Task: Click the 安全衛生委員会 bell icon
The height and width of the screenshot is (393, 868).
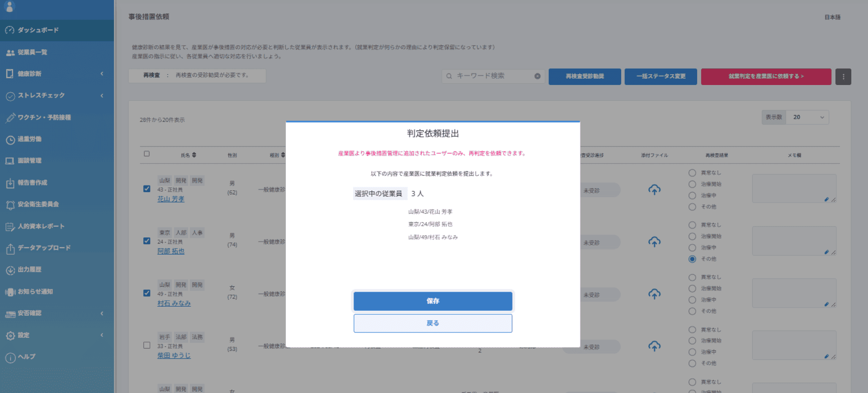Action: pos(10,205)
